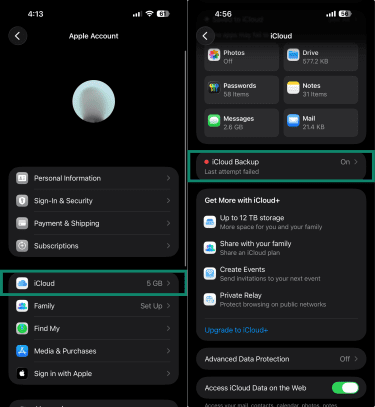Open the Advanced Data Protection Off chevron

tap(356, 359)
